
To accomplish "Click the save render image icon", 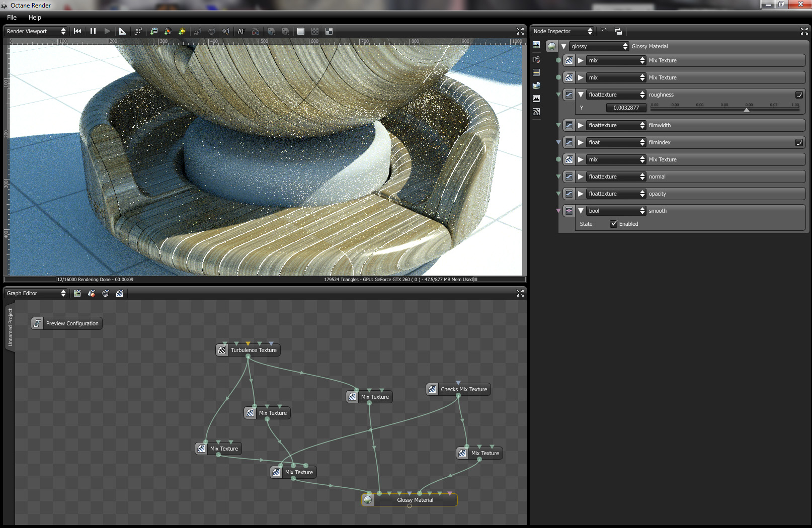I will pos(154,31).
